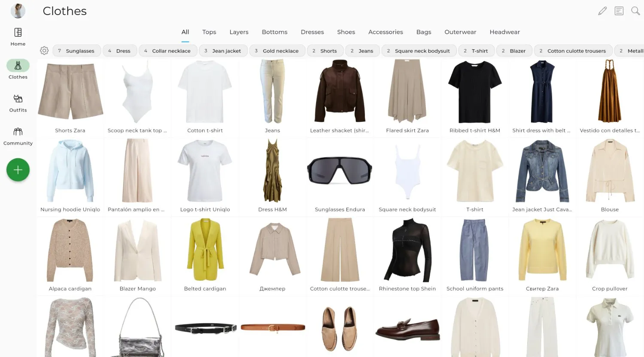Filter by Square neck bodysuit chip
Viewport: 644px width, 357px height.
tap(419, 51)
